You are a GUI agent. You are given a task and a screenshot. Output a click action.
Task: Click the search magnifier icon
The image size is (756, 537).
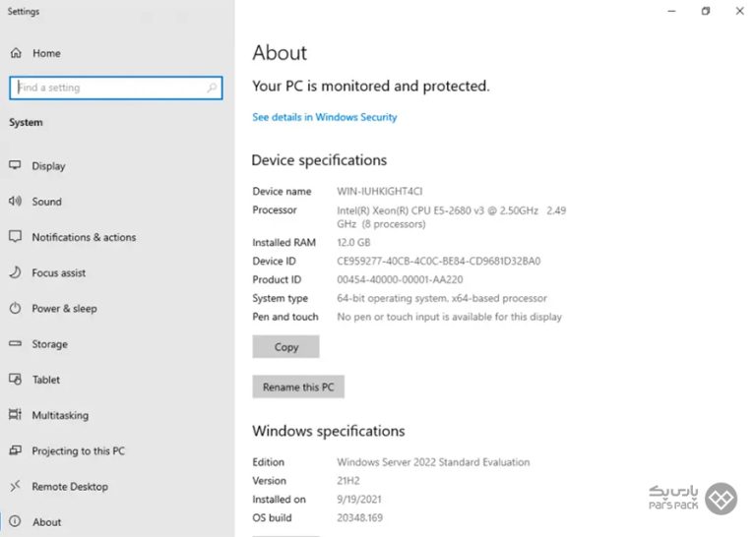click(212, 88)
